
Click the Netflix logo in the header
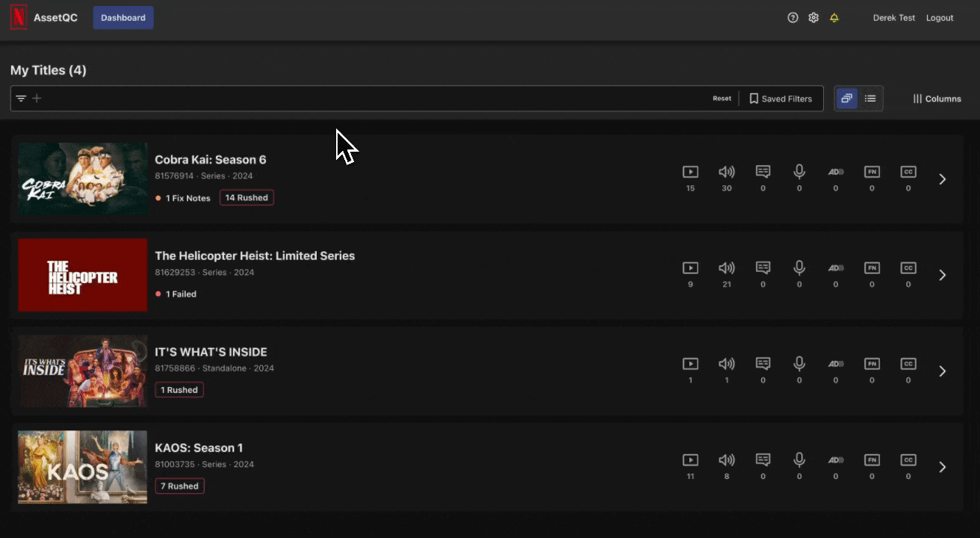(x=19, y=18)
